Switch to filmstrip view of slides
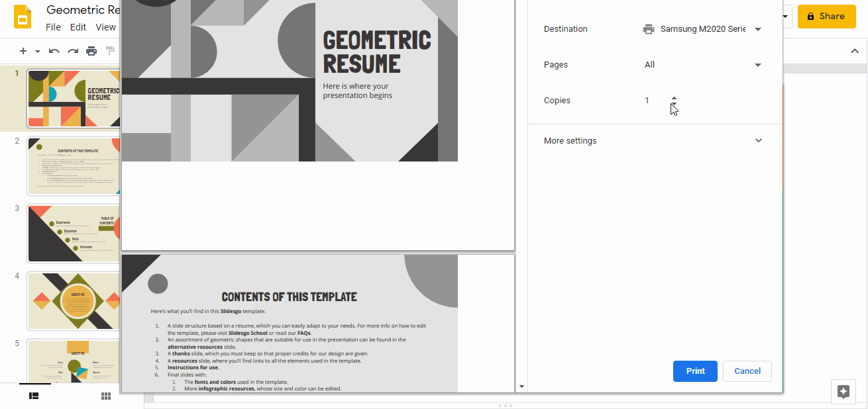 34,395
